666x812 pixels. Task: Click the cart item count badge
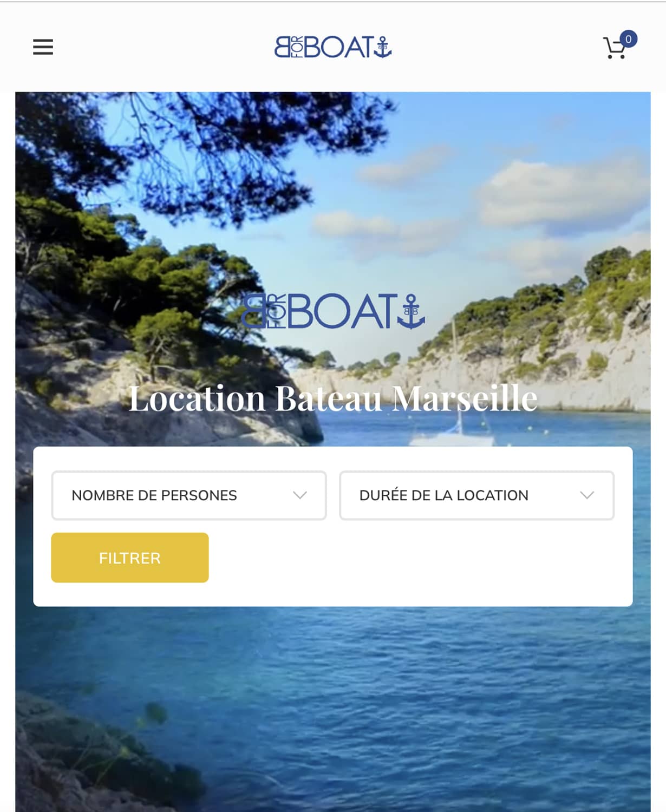click(628, 39)
